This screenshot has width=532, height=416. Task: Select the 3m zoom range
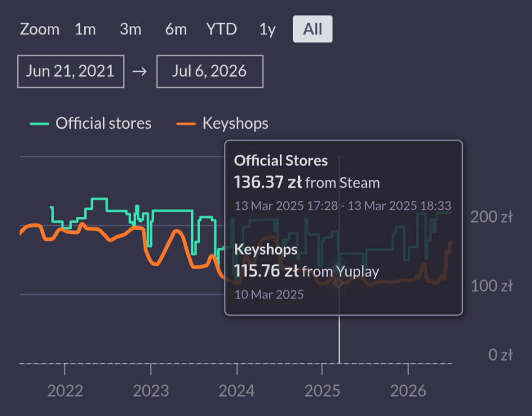[130, 29]
